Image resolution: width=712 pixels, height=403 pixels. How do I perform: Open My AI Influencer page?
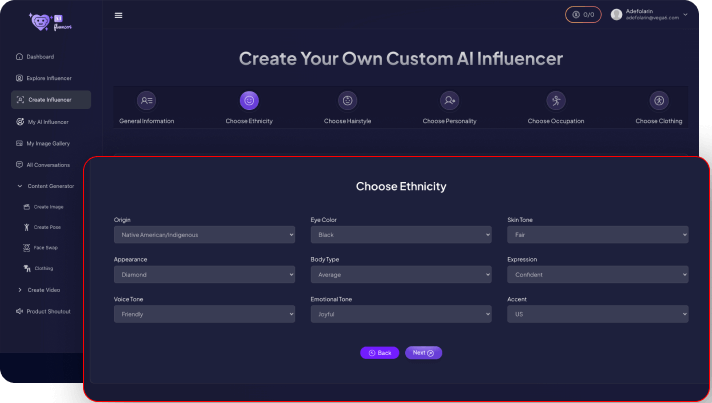pos(48,122)
